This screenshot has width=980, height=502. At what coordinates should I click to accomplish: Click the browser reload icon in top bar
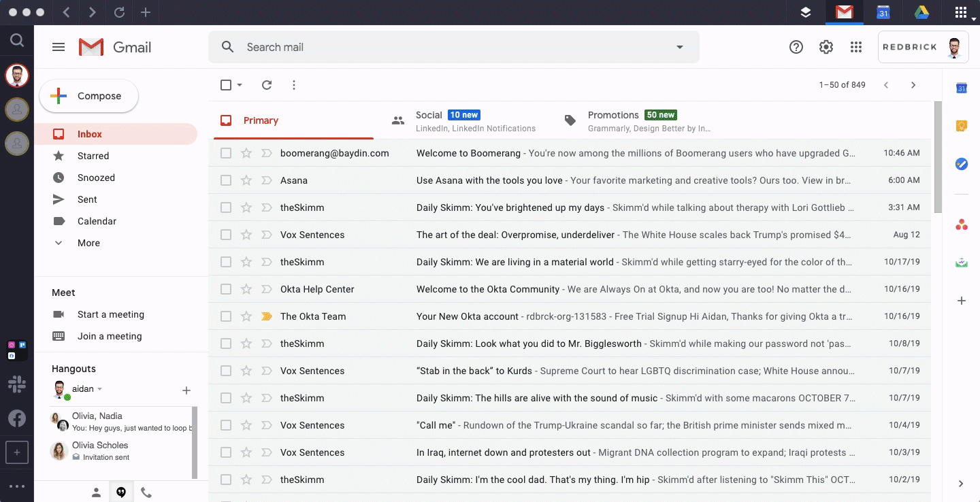(119, 12)
